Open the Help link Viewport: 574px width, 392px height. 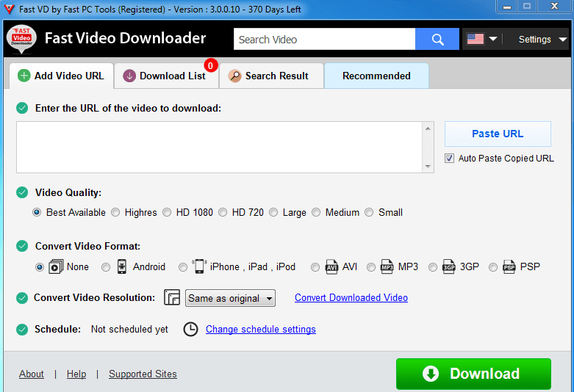click(x=76, y=374)
